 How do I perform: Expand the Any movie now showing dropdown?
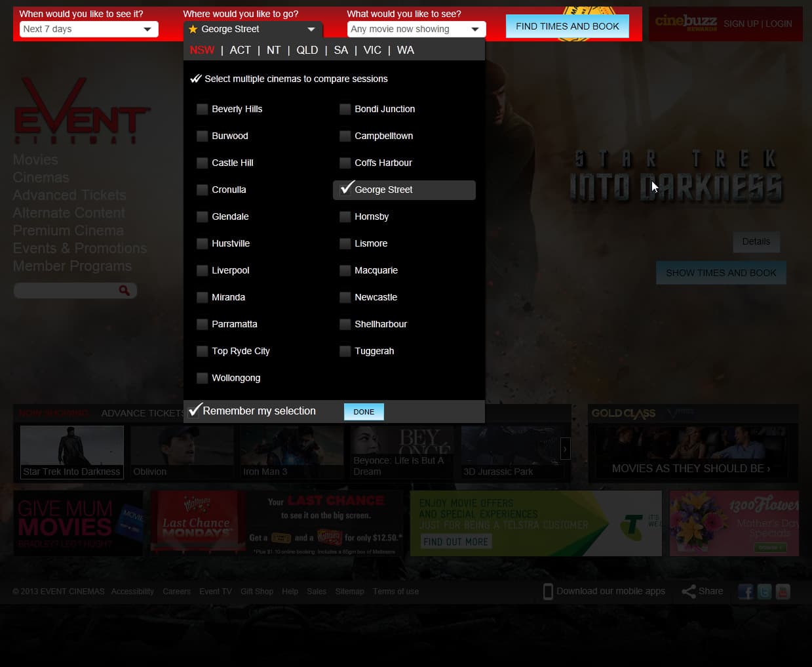pos(416,29)
